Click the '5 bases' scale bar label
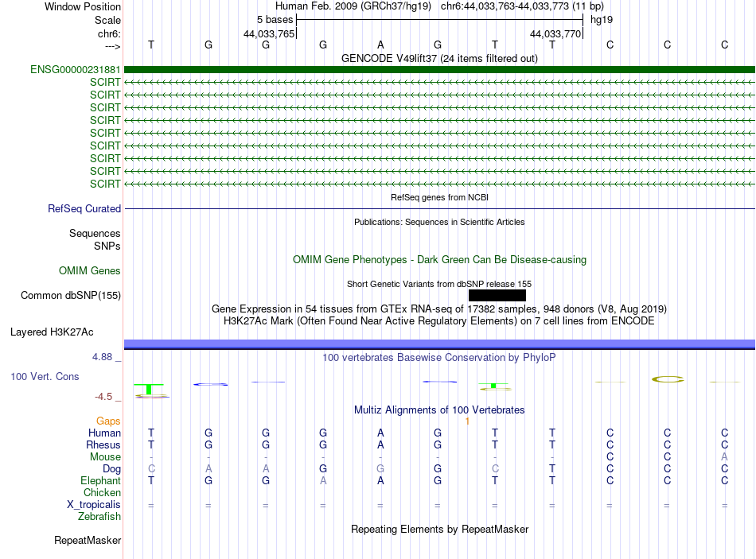The height and width of the screenshot is (559, 756). click(x=275, y=20)
